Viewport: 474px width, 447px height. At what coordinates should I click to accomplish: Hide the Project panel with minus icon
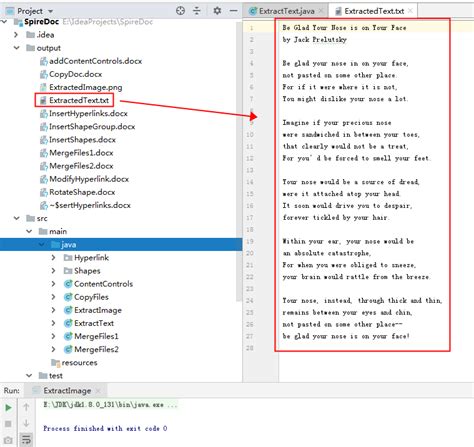234,11
